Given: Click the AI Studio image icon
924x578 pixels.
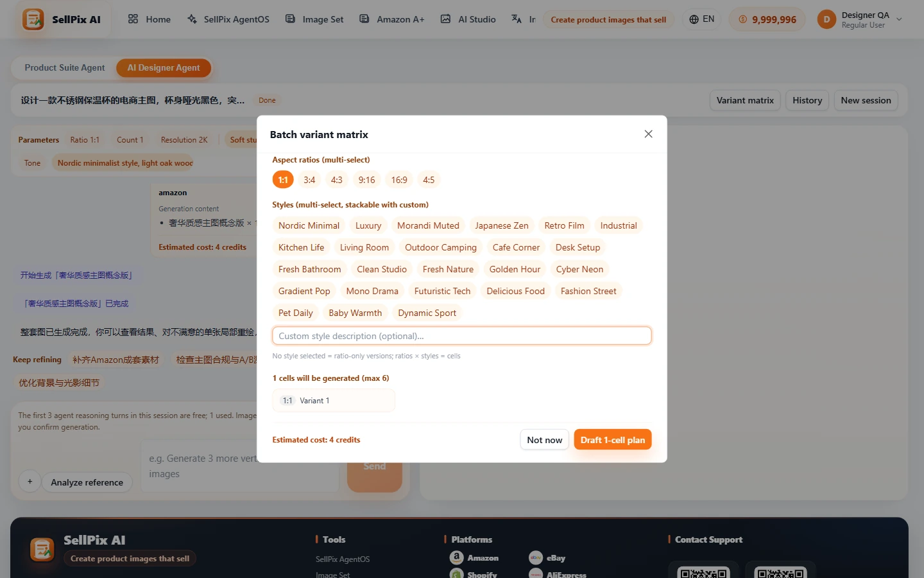Looking at the screenshot, I should [x=445, y=19].
